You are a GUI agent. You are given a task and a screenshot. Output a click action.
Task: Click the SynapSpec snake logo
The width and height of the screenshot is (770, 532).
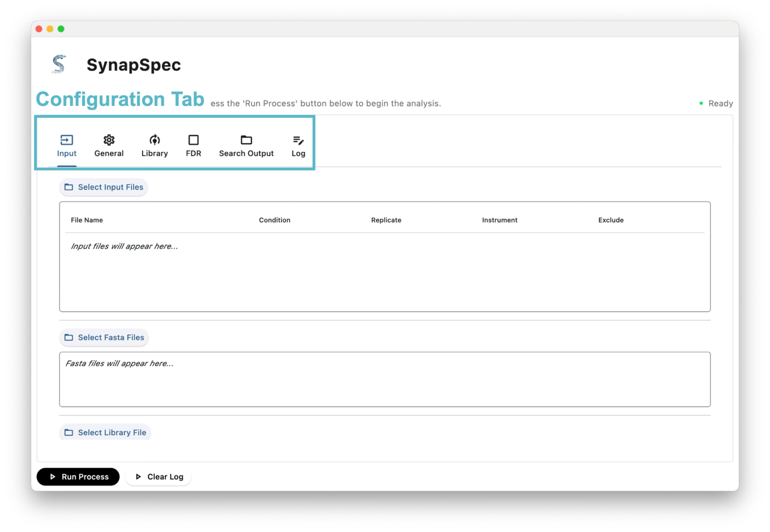click(x=58, y=64)
